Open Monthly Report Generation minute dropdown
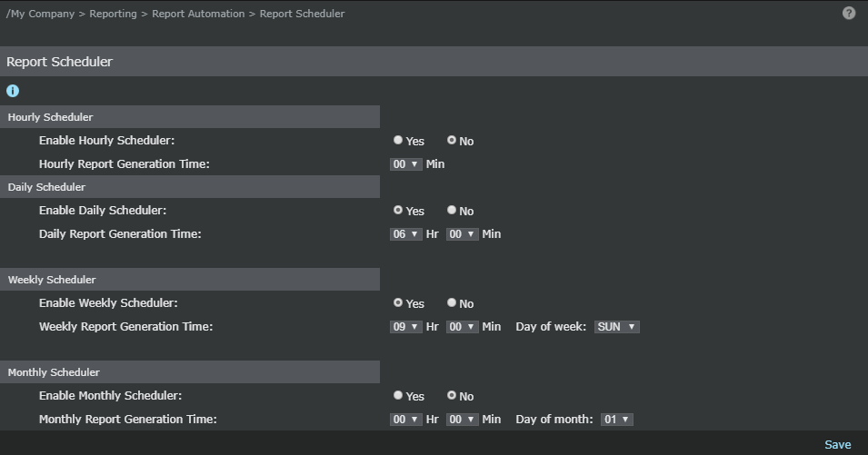Image resolution: width=868 pixels, height=455 pixels. click(x=463, y=420)
